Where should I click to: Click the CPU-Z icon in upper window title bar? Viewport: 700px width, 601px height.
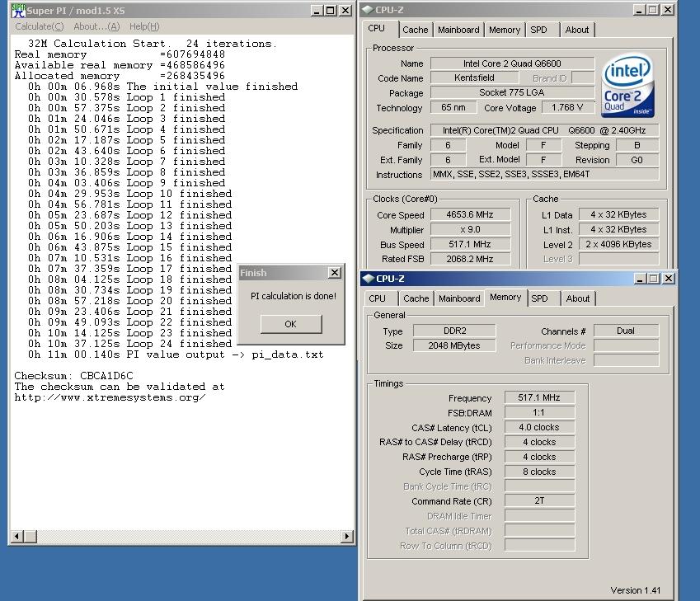(x=368, y=9)
